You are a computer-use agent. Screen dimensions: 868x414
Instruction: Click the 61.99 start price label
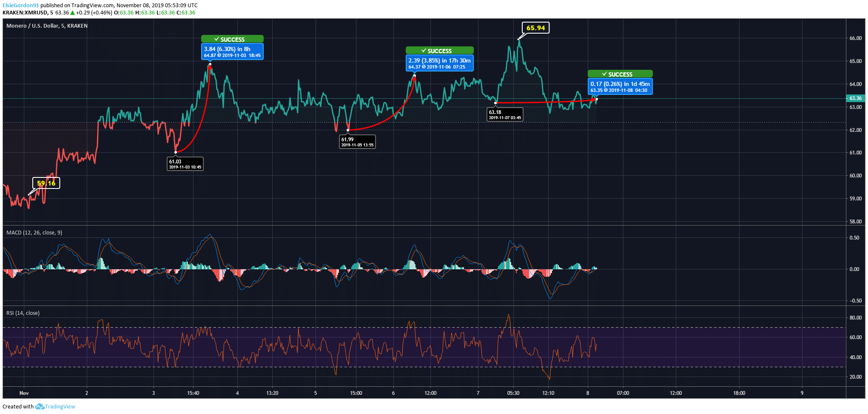point(357,142)
